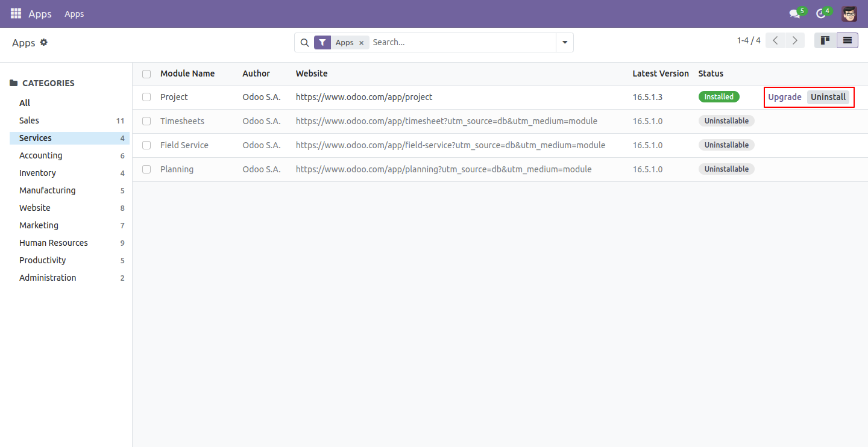Image resolution: width=868 pixels, height=447 pixels.
Task: Click version 16.5.1.3 in Project row
Action: [647, 97]
